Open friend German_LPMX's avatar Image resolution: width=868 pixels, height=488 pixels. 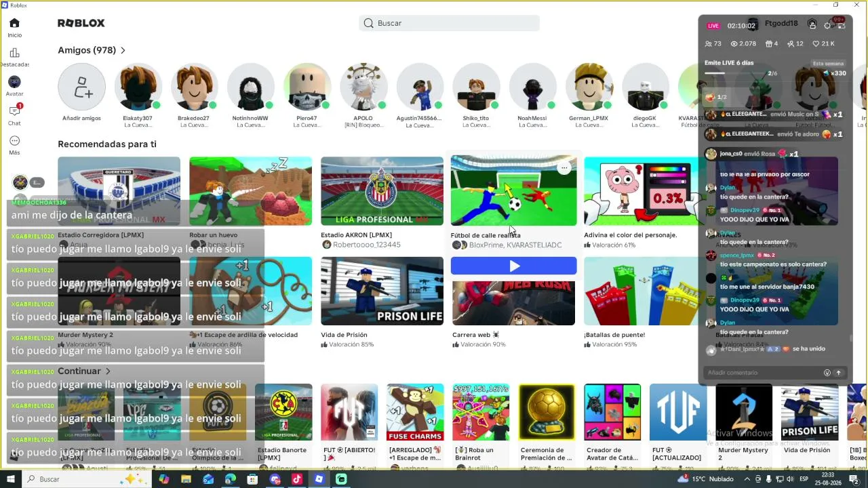coord(589,87)
